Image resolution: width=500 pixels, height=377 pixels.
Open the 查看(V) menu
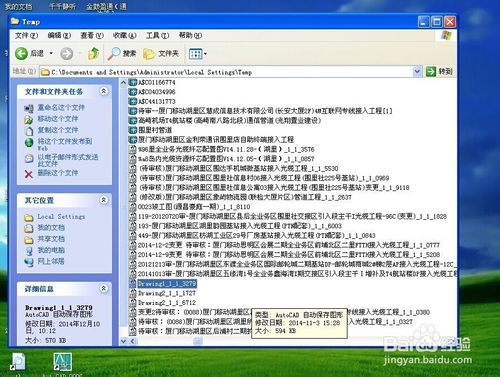(92, 35)
